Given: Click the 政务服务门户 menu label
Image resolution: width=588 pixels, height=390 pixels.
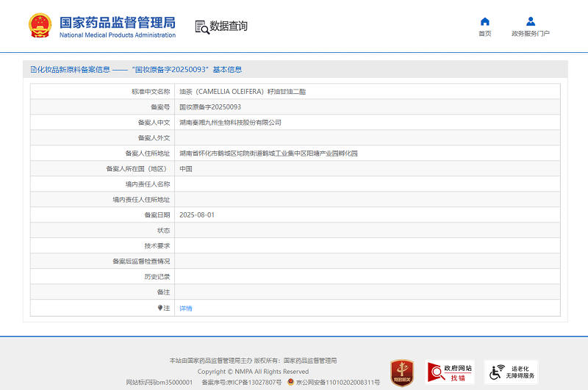Looking at the screenshot, I should click(x=531, y=34).
